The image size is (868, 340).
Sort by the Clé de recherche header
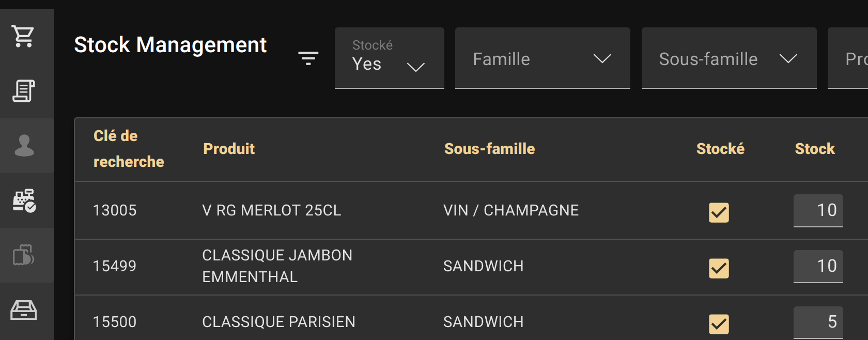pos(129,149)
